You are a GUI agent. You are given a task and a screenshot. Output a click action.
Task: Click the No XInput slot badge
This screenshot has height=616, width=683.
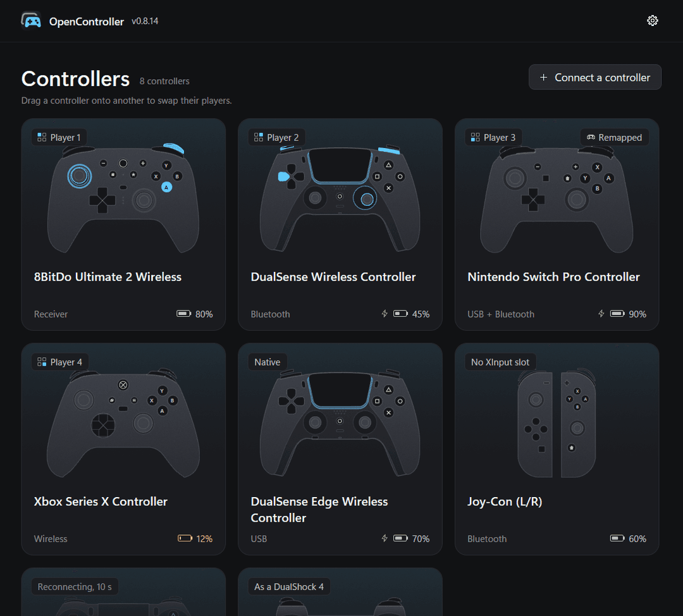pos(500,362)
